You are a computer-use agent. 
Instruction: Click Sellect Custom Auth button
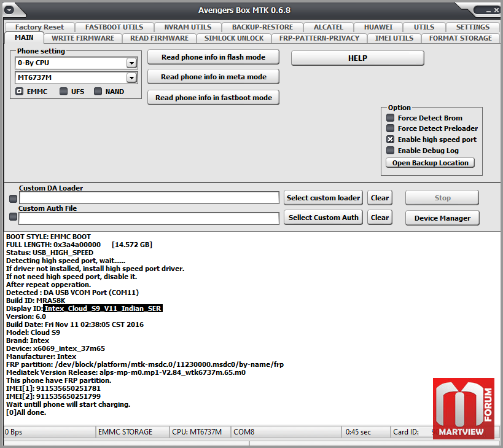[x=323, y=218]
